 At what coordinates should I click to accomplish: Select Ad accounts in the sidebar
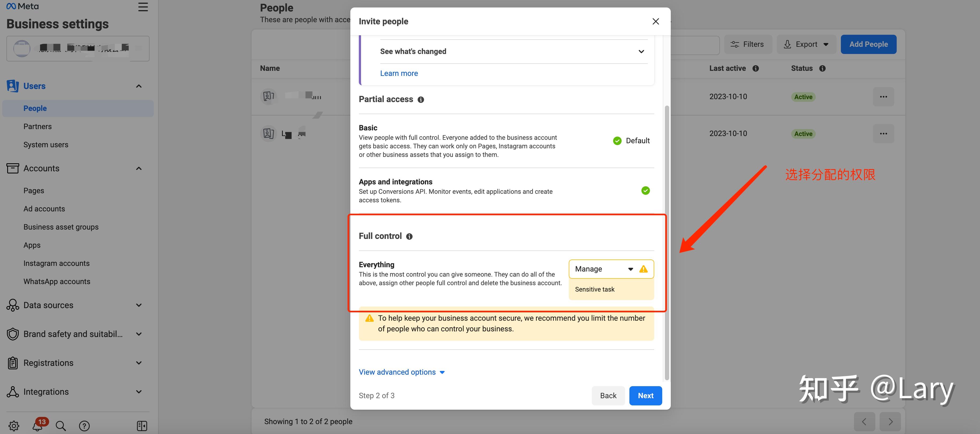click(x=44, y=209)
